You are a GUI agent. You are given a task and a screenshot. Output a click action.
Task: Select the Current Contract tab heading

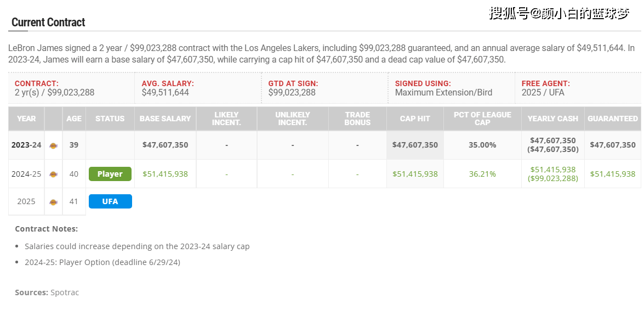48,22
